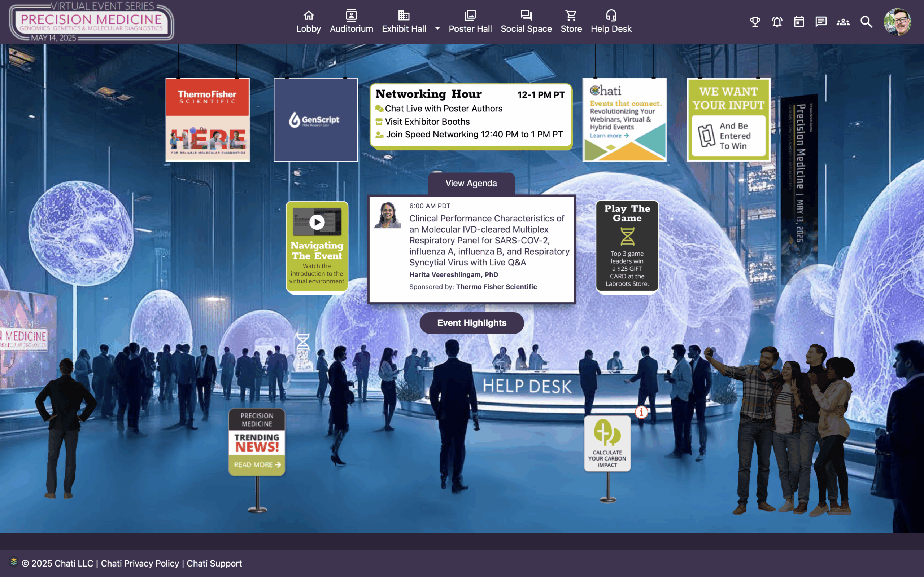Open the GenScript banner
Viewport: 924px width, 577px height.
point(315,120)
